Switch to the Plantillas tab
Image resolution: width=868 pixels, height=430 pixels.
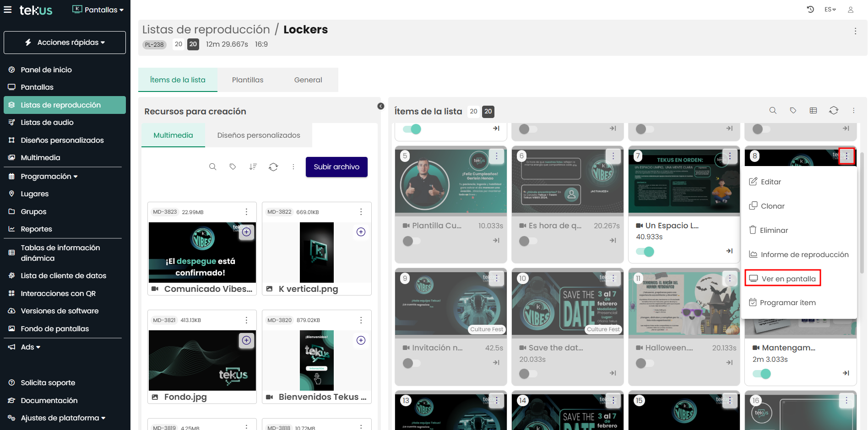pyautogui.click(x=248, y=80)
